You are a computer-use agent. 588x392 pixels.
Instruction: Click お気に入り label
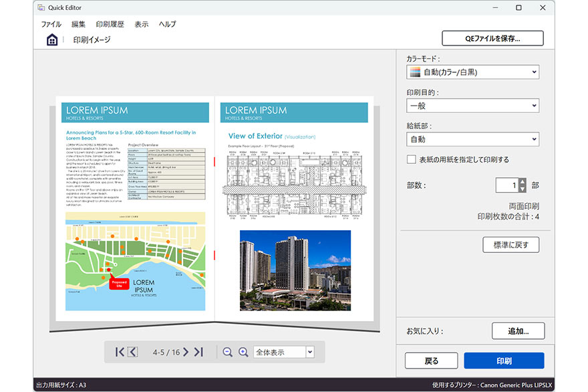coord(425,331)
